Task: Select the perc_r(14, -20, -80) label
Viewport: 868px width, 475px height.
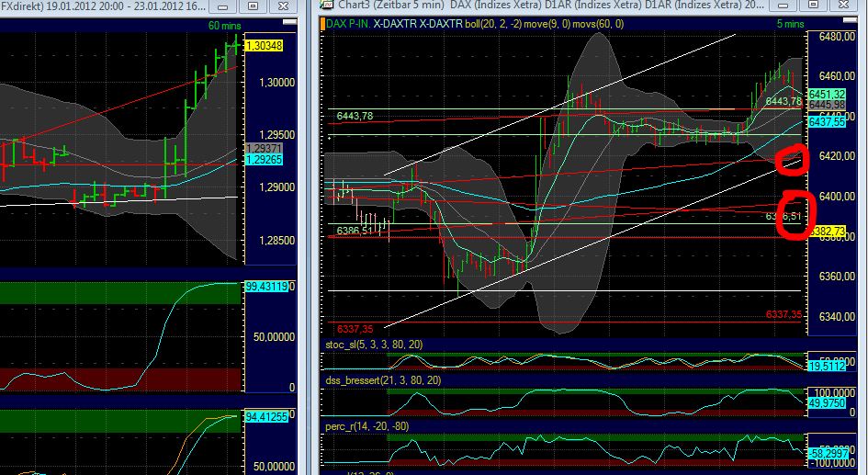Action: coord(367,426)
